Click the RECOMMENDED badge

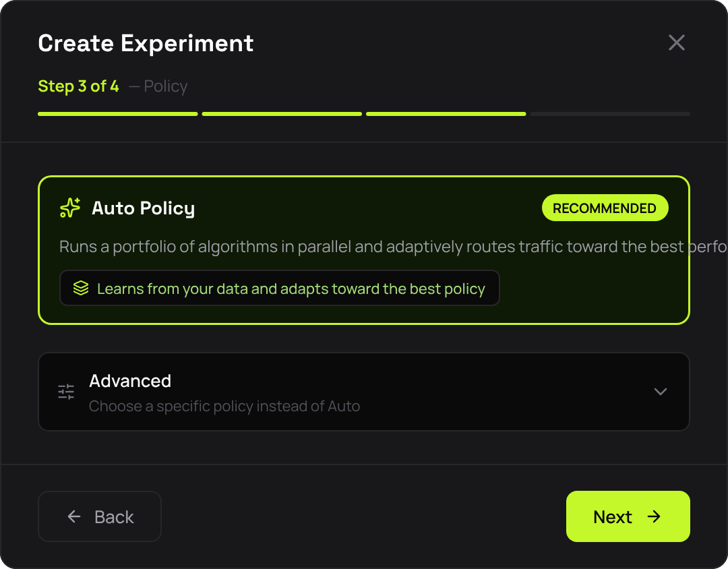pos(605,208)
